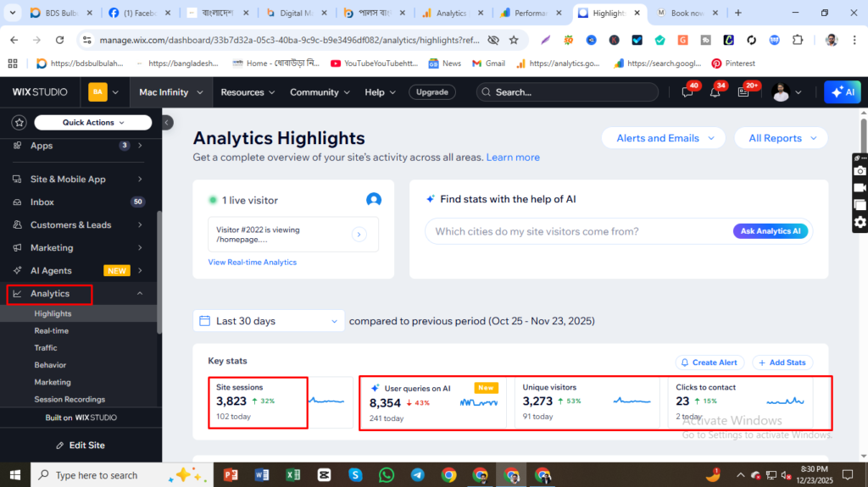
Task: Click the Windows taskbar search box
Action: pyautogui.click(x=120, y=475)
